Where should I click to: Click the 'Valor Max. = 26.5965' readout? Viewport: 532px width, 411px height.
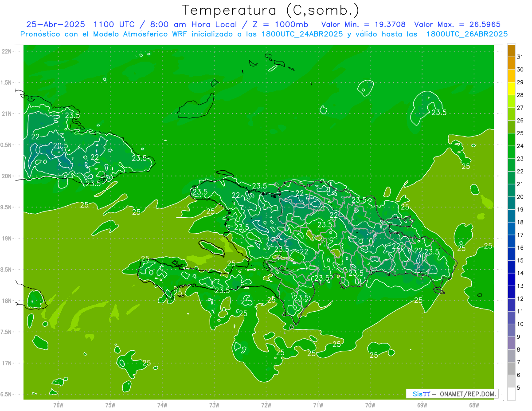458,24
